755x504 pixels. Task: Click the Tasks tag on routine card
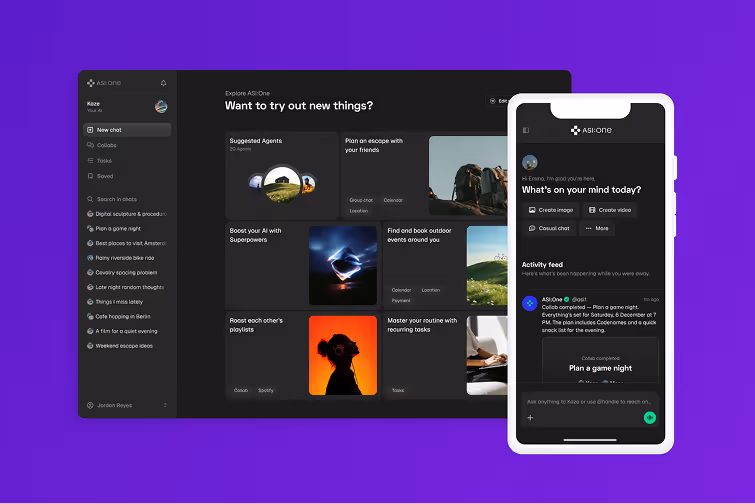[x=398, y=390]
